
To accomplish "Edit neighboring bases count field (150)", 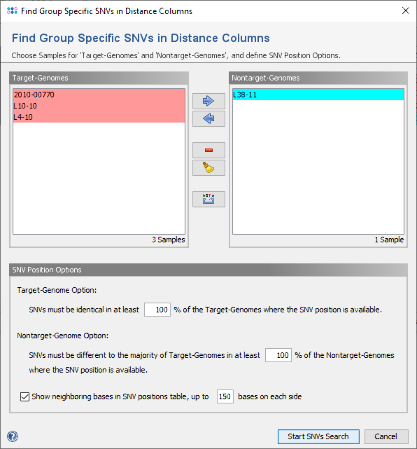I will pos(225,397).
